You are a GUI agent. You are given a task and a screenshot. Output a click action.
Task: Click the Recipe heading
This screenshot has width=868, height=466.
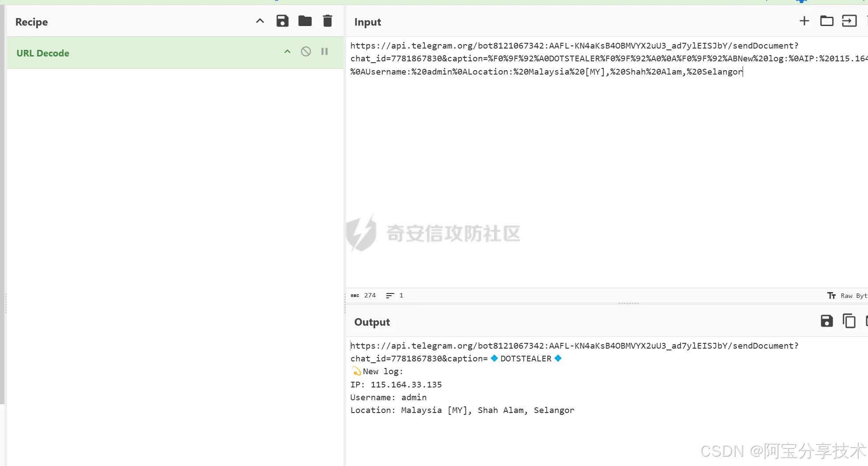pyautogui.click(x=31, y=22)
